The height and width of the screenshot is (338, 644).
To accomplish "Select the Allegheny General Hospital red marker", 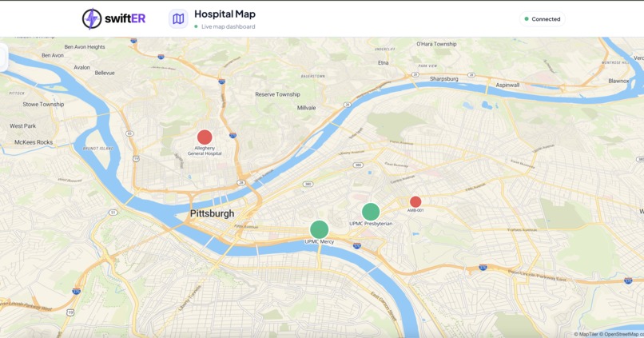I will (205, 137).
